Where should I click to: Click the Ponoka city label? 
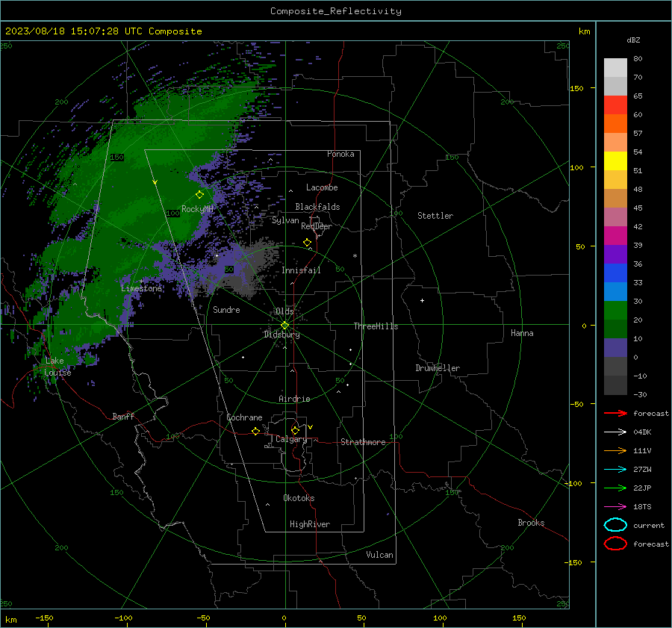coord(340,154)
